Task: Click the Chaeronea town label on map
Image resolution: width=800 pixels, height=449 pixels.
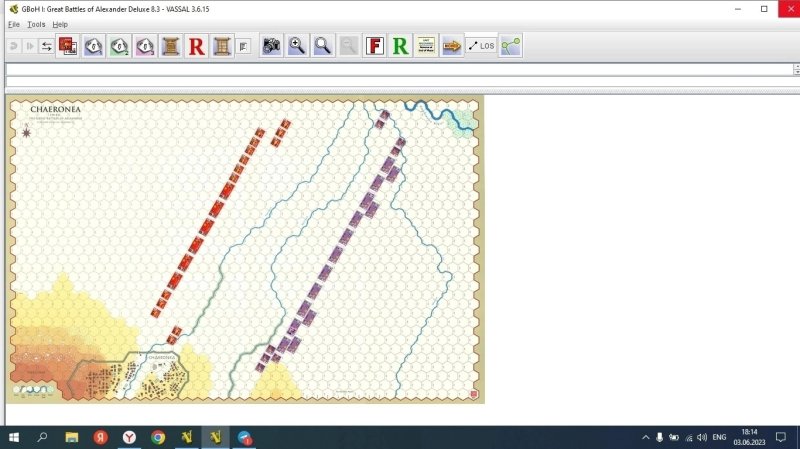Action: click(x=162, y=358)
